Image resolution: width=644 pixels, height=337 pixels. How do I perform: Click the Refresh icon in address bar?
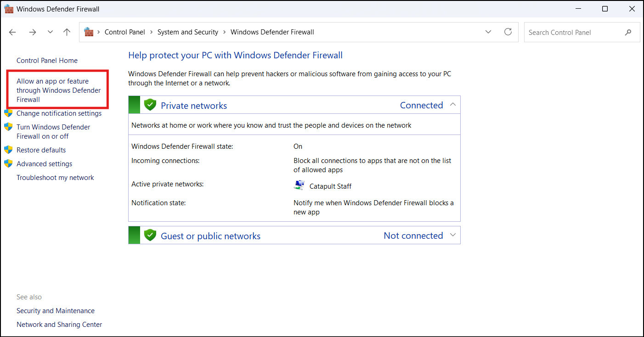click(x=508, y=32)
